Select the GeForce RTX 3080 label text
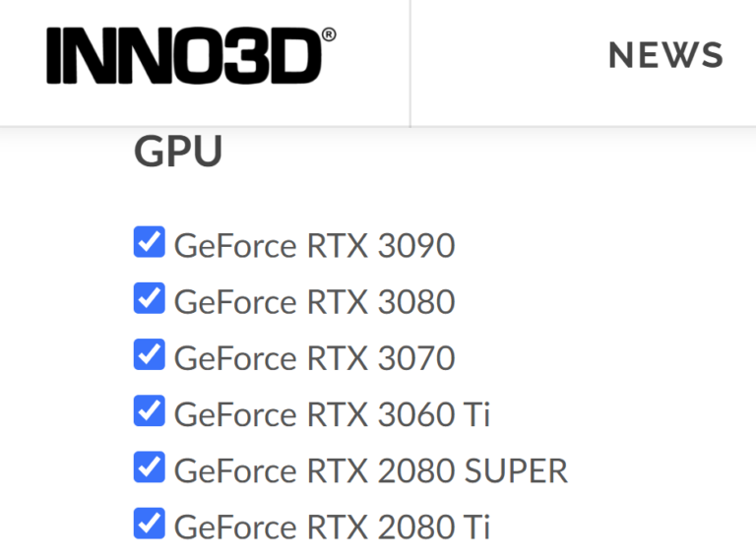Image resolution: width=756 pixels, height=559 pixels. tap(314, 301)
